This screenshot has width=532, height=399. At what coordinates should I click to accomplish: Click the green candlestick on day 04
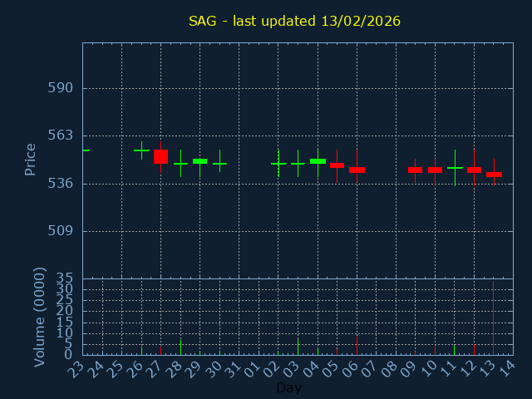[318, 161]
